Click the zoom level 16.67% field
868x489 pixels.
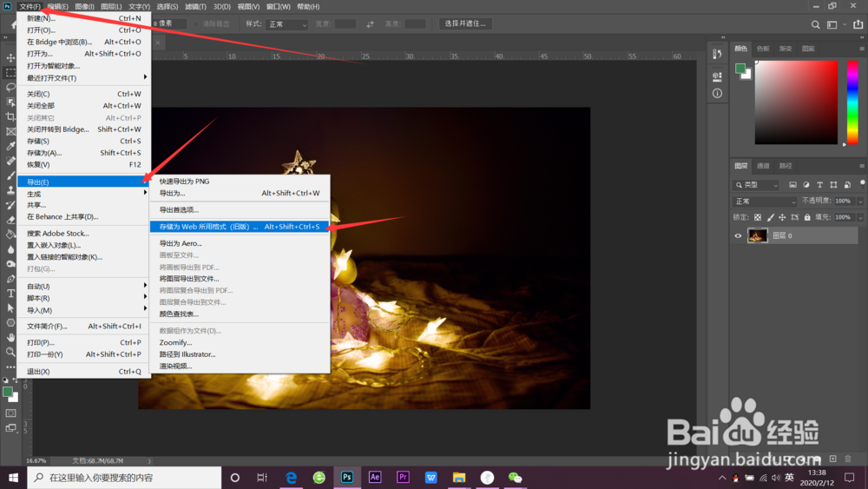coord(36,460)
